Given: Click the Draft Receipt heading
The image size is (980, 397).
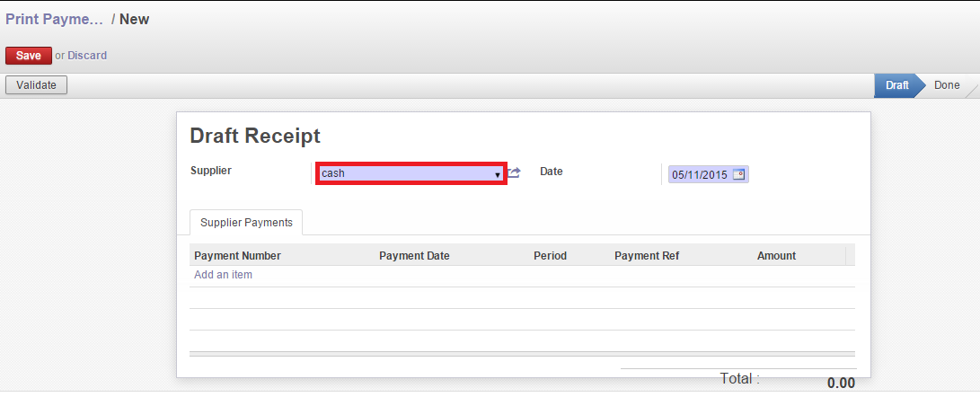Looking at the screenshot, I should pos(255,136).
